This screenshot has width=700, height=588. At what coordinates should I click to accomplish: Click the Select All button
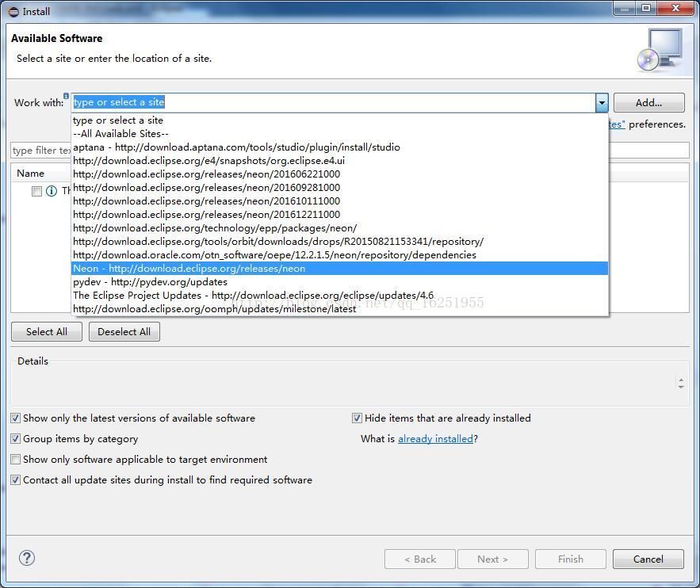click(x=46, y=331)
